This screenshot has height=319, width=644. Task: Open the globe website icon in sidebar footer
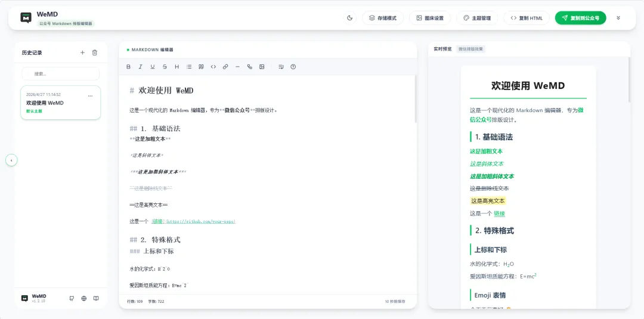[84, 299]
